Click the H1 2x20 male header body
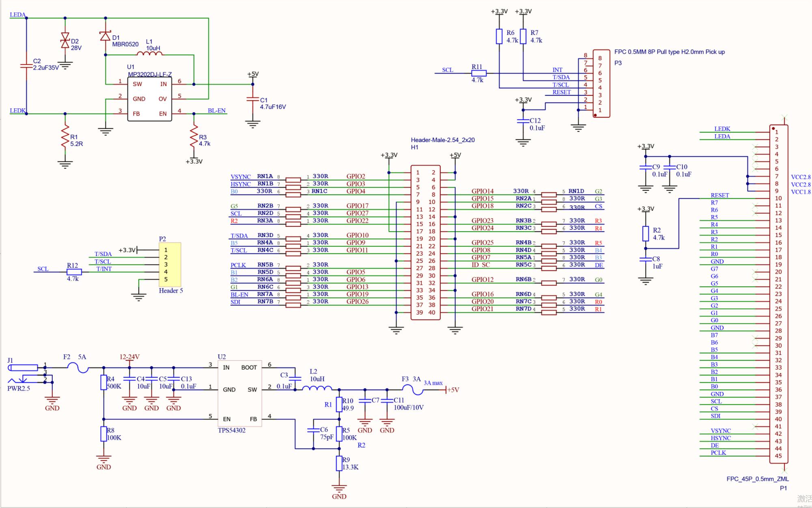 (x=425, y=243)
